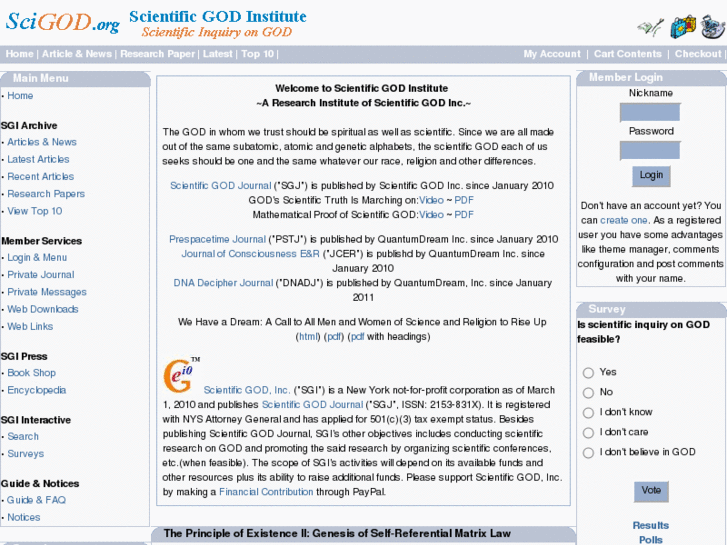Open PDF link for GOD's Scientific Truth

pos(464,200)
